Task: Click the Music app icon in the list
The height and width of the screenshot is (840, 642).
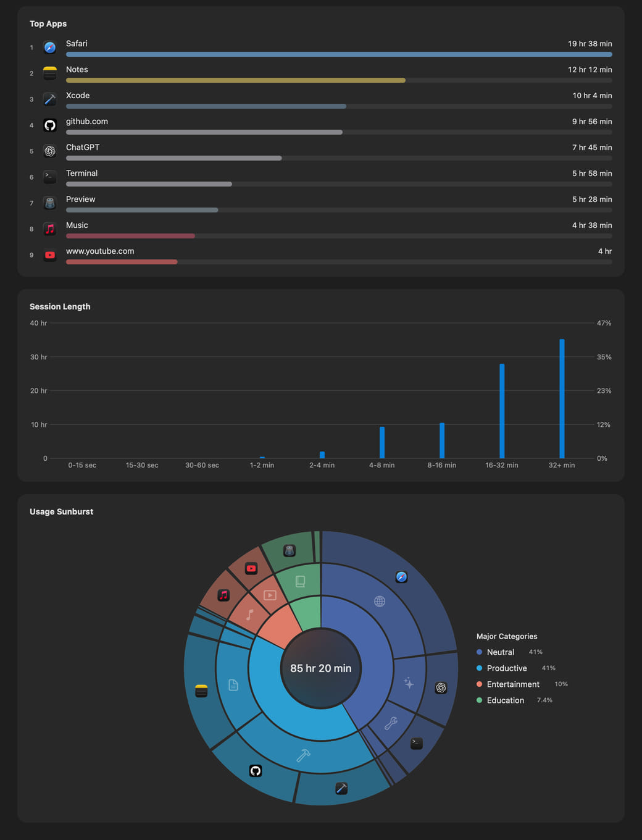Action: [50, 229]
